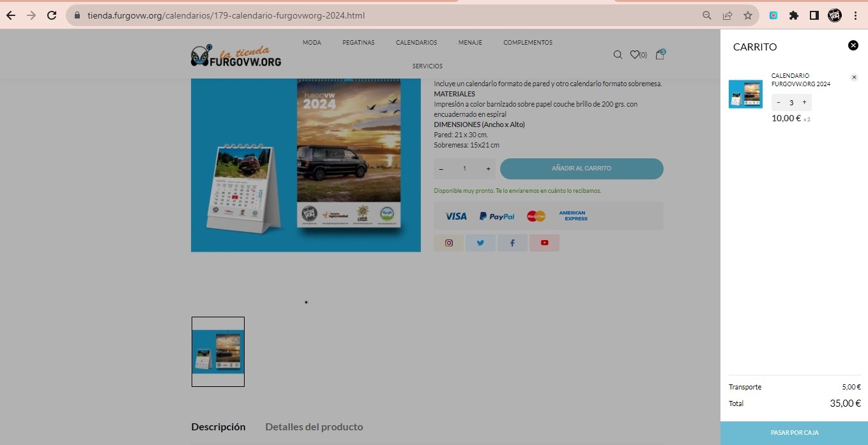Click the CARRITO panel heading

coord(755,47)
